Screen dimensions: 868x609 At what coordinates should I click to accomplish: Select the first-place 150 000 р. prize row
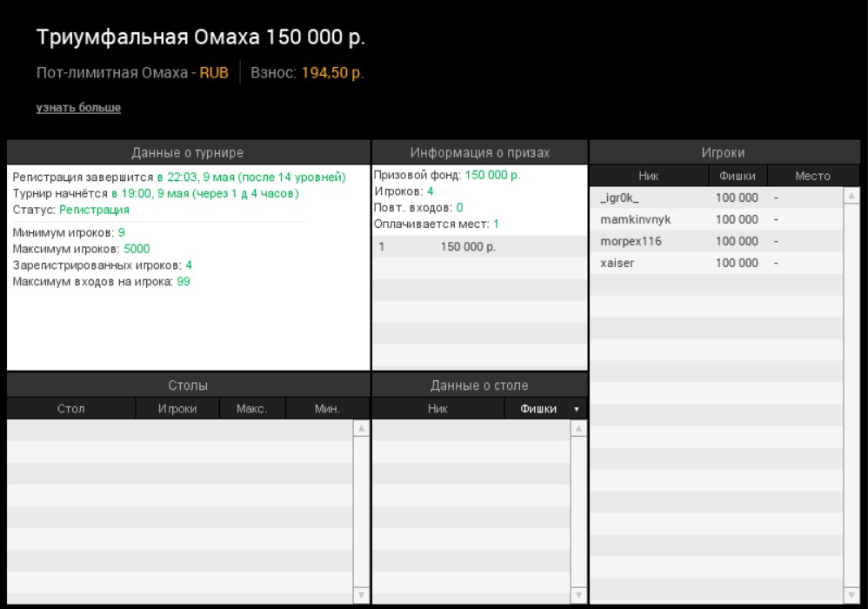(468, 247)
